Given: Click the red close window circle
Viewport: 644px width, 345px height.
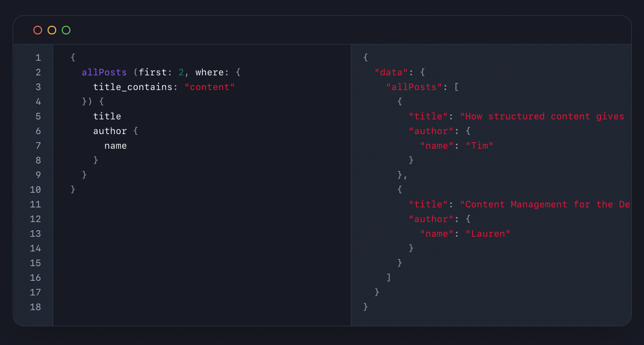Looking at the screenshot, I should pyautogui.click(x=37, y=30).
